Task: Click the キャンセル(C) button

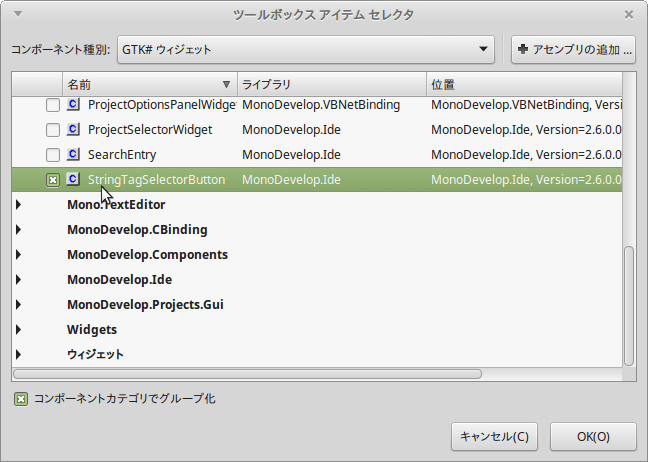Action: click(x=494, y=436)
